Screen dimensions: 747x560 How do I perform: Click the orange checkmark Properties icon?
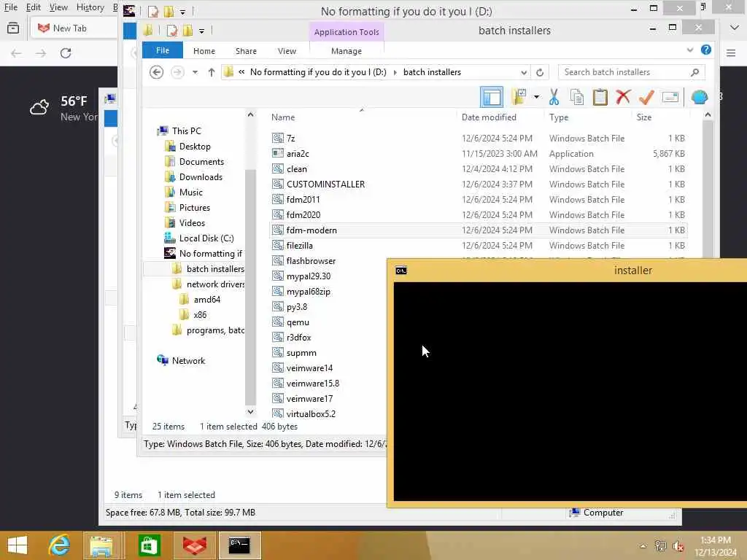(646, 97)
